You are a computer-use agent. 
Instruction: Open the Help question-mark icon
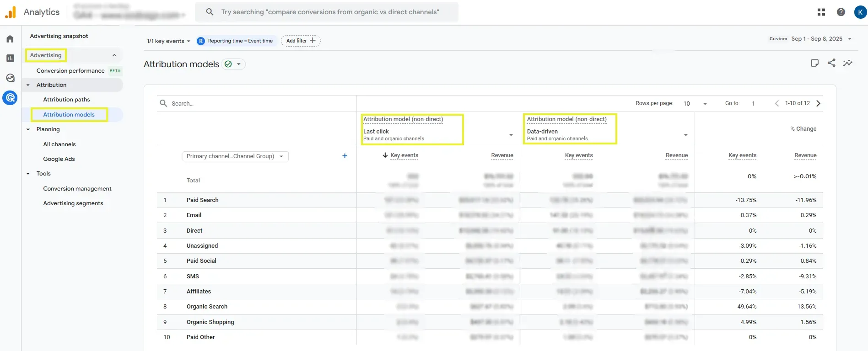click(x=841, y=12)
